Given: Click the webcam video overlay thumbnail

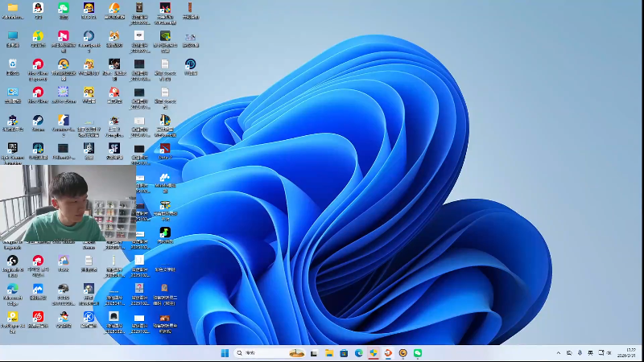Looking at the screenshot, I should (x=68, y=204).
